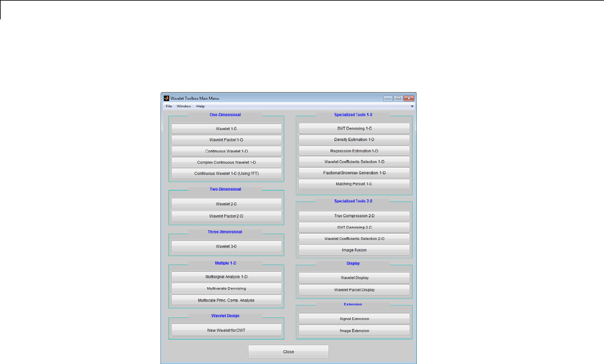Launch Continuous Wavelet 1-D (Using FFT)
This screenshot has height=364, width=604.
click(227, 173)
